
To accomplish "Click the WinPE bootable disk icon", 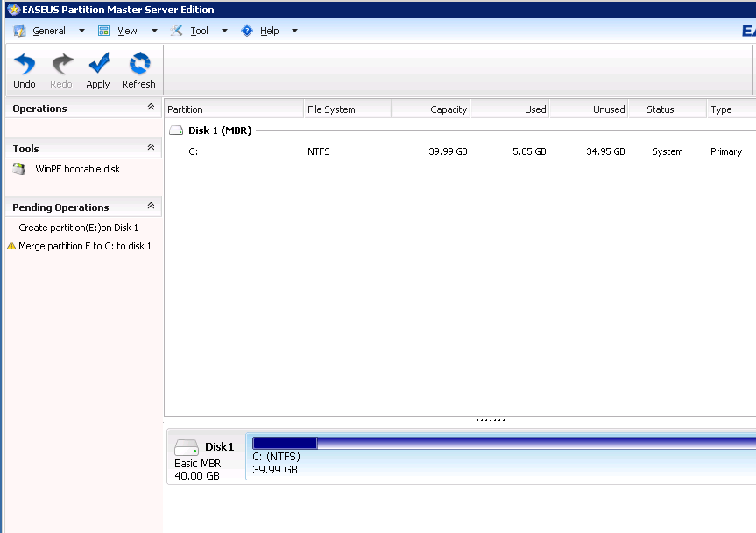I will pyautogui.click(x=19, y=169).
